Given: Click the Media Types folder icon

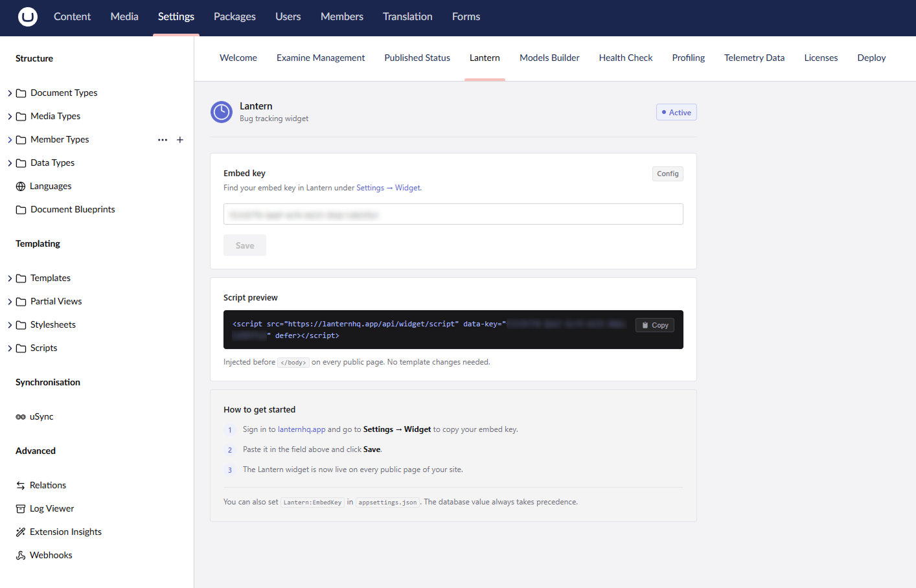Looking at the screenshot, I should pyautogui.click(x=21, y=117).
